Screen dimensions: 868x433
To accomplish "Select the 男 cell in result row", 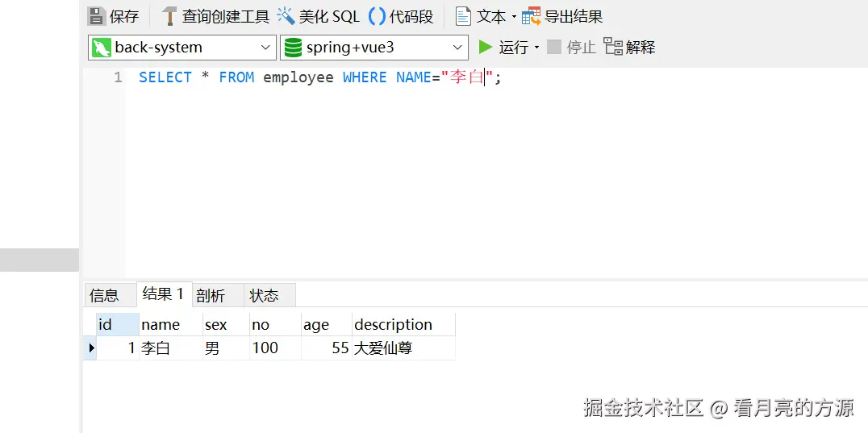I will click(x=226, y=348).
